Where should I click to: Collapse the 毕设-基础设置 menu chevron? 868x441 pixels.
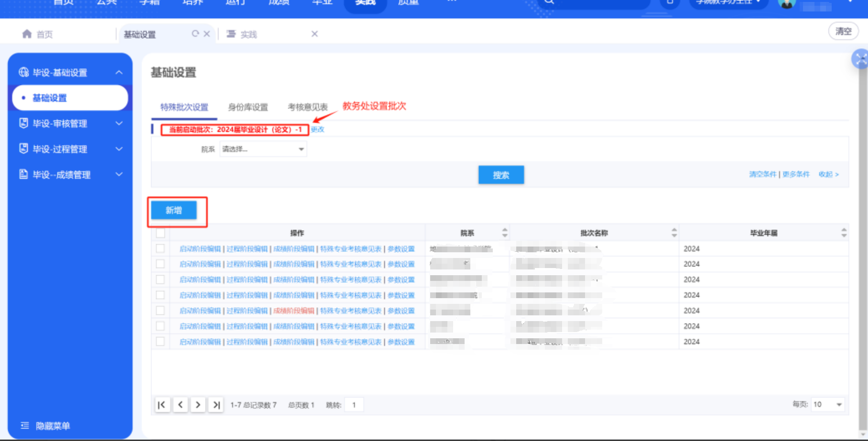[x=119, y=72]
